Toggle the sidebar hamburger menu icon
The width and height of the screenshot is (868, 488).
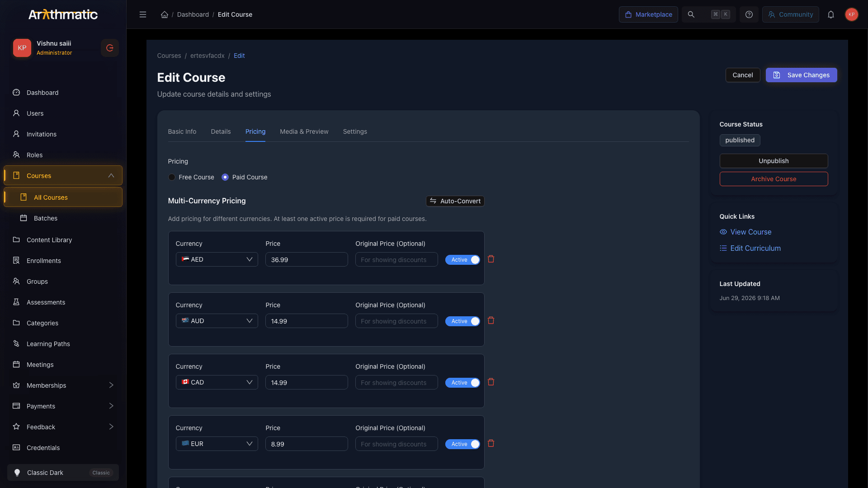pyautogui.click(x=143, y=14)
